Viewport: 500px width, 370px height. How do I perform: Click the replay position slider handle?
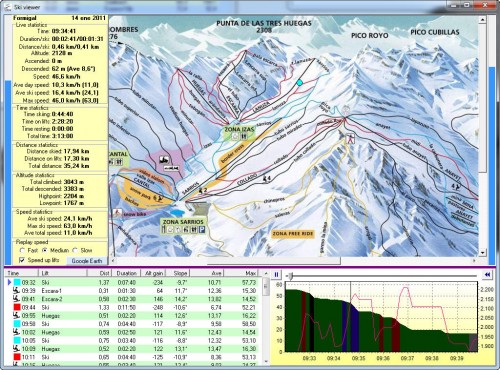point(291,276)
